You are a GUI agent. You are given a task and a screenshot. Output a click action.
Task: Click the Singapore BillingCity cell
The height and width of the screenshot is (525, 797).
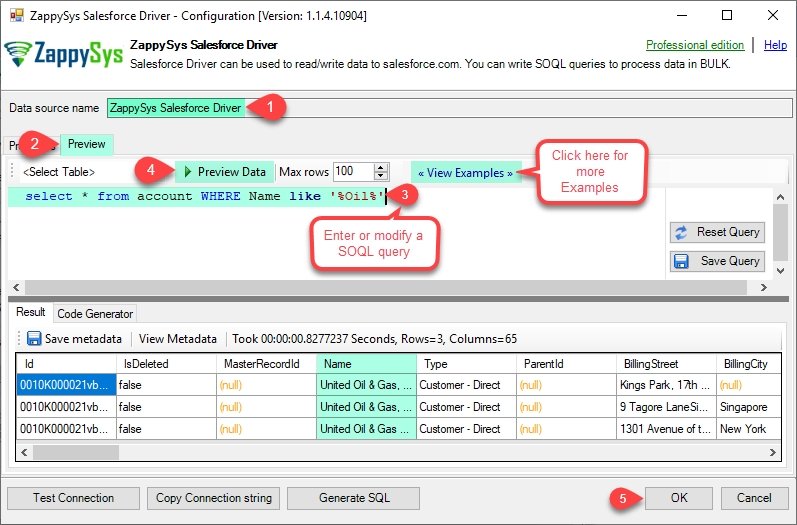(749, 407)
